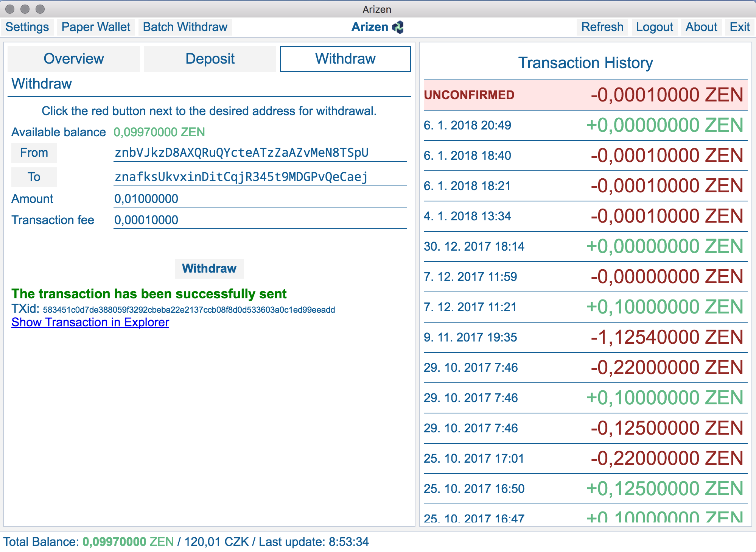Open the UNCONFIRMED transaction entry
This screenshot has width=756, height=552.
point(586,95)
